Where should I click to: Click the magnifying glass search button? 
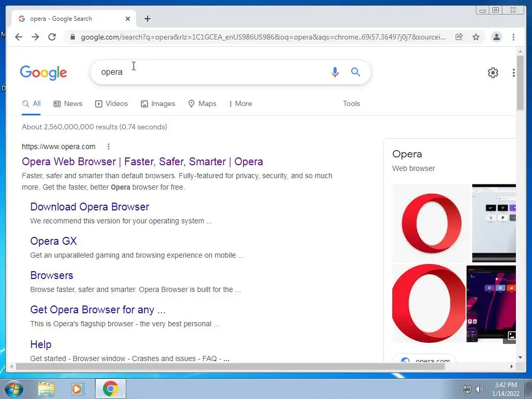(x=355, y=72)
